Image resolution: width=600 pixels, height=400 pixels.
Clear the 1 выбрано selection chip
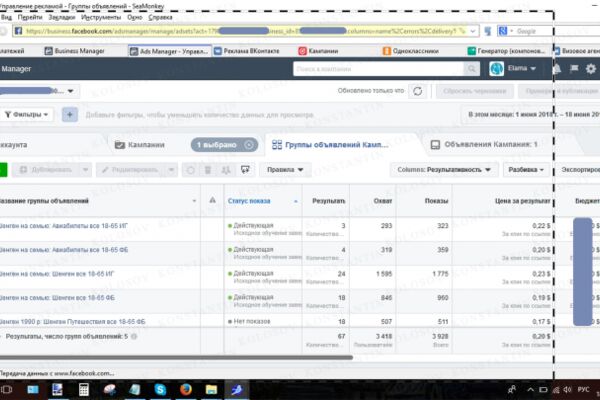point(249,145)
